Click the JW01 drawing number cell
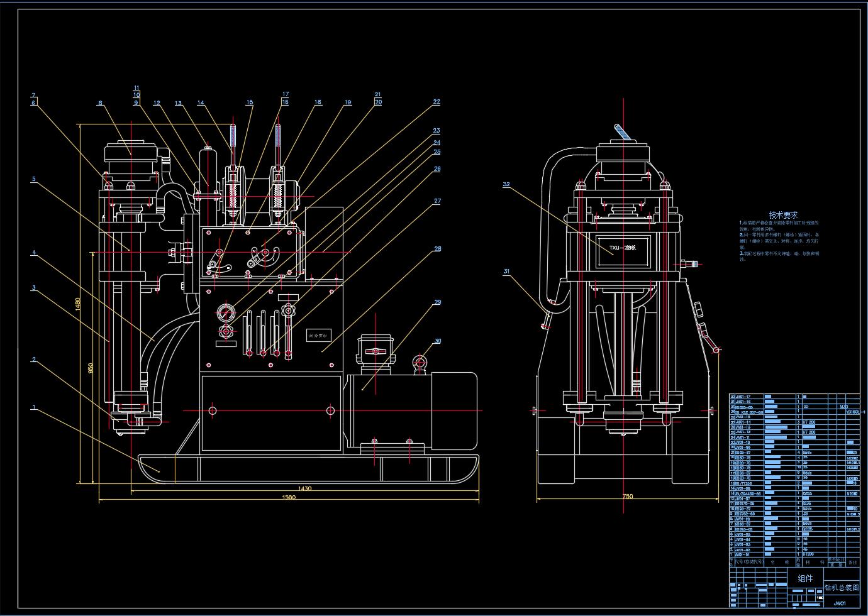 point(840,603)
